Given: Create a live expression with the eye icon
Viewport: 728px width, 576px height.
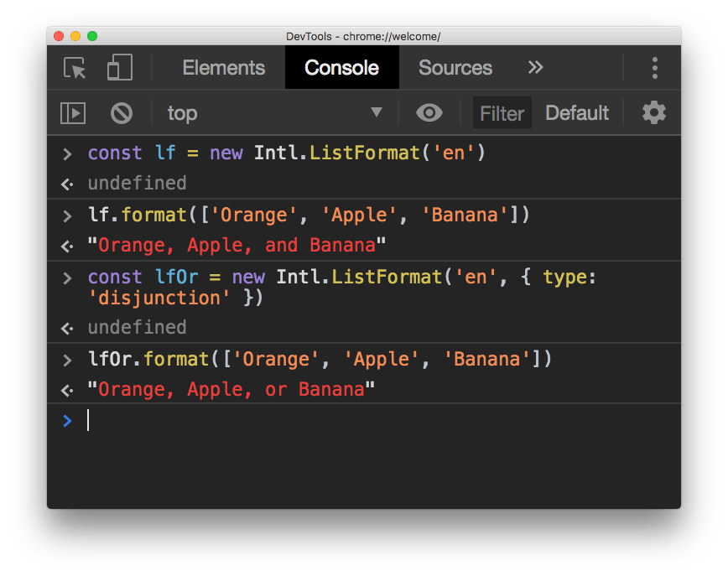Looking at the screenshot, I should 429,112.
